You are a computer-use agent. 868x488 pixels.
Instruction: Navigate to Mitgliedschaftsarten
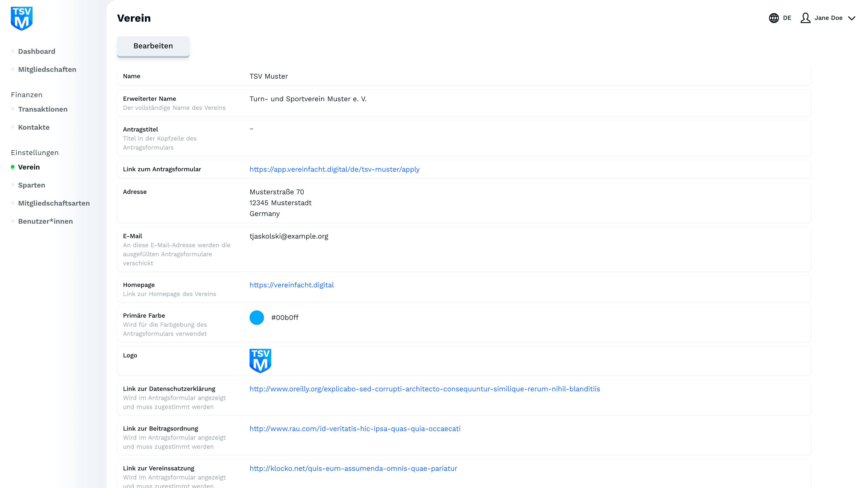click(x=54, y=203)
